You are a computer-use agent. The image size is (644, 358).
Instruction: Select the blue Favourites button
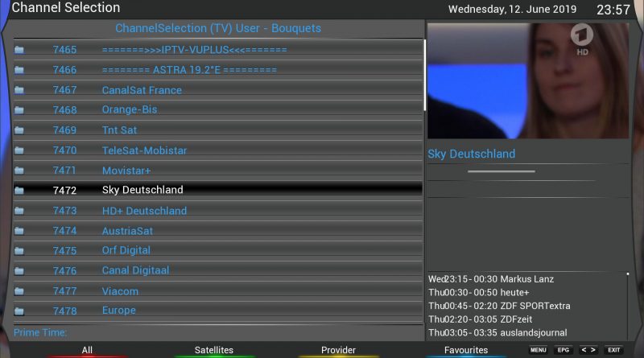[466, 350]
